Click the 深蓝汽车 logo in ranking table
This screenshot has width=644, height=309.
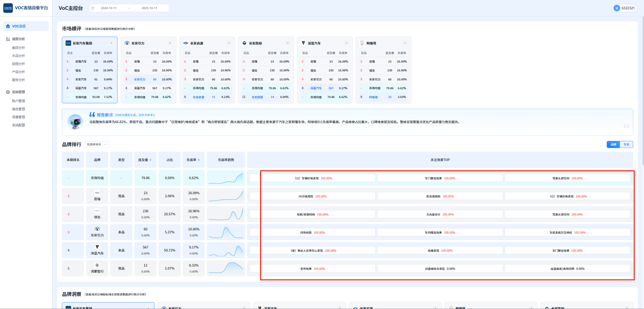pos(97,247)
